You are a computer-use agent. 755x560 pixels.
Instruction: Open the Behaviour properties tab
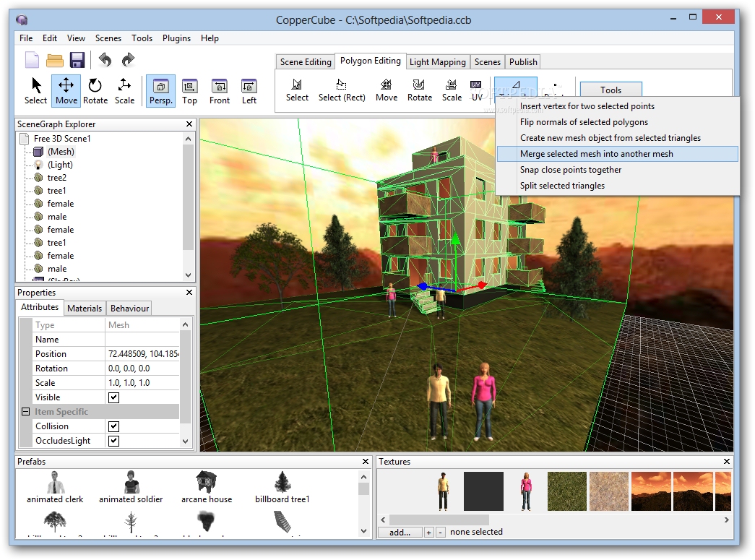tap(129, 308)
